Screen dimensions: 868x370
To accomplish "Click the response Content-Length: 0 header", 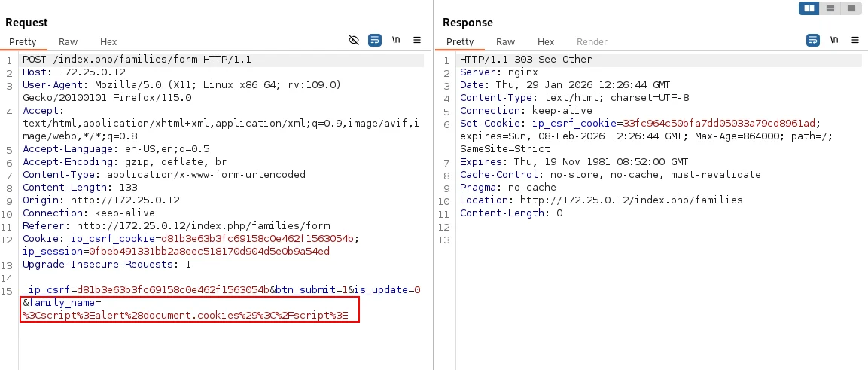I will [x=511, y=213].
